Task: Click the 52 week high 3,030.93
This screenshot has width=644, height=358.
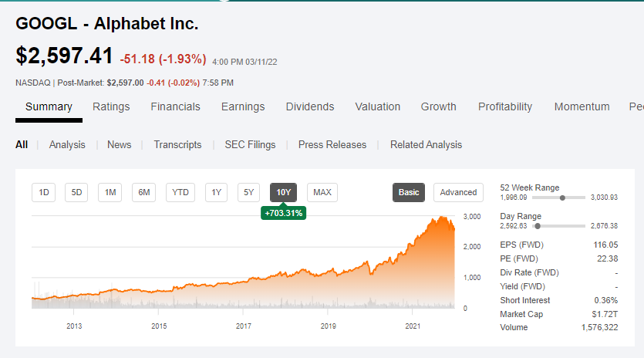Action: [x=604, y=198]
